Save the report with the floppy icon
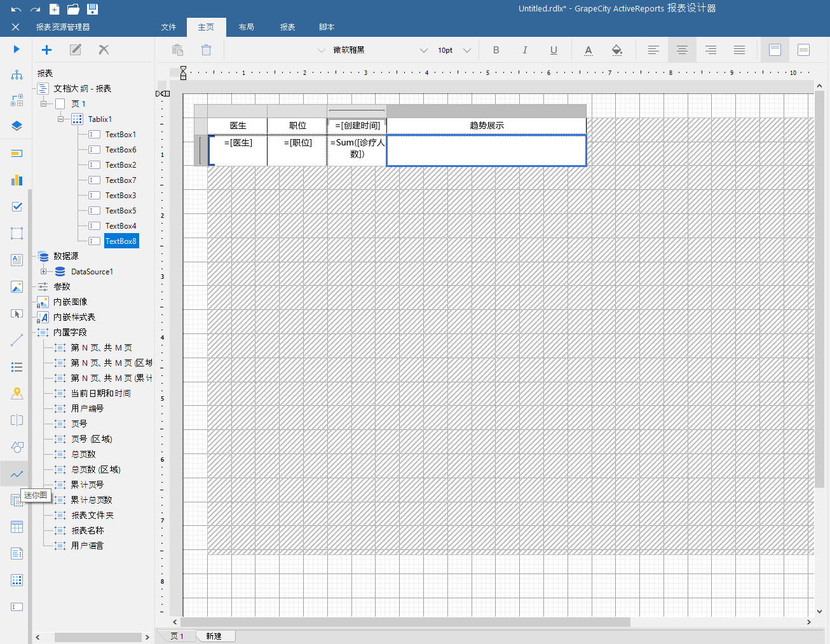The image size is (830, 644). point(93,9)
